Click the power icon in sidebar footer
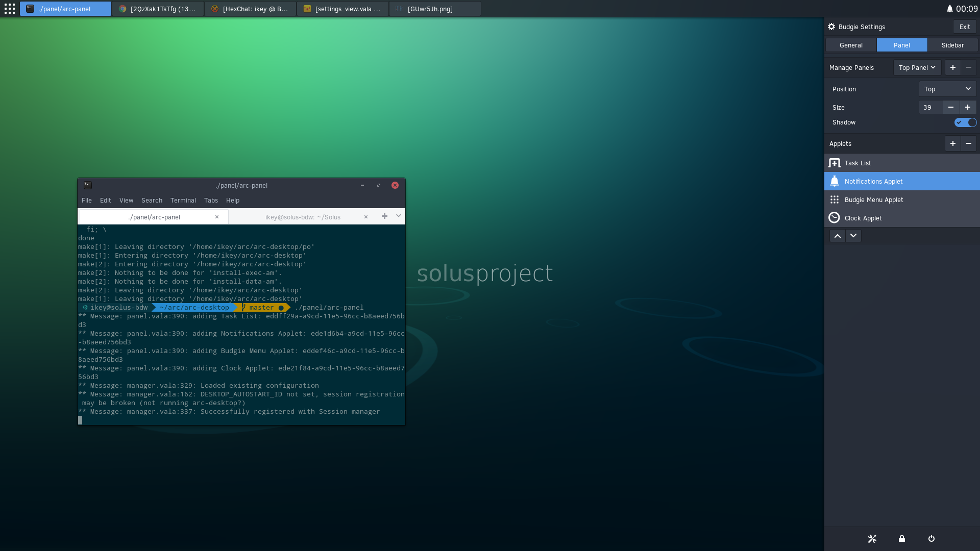The image size is (980, 551). (x=932, y=539)
